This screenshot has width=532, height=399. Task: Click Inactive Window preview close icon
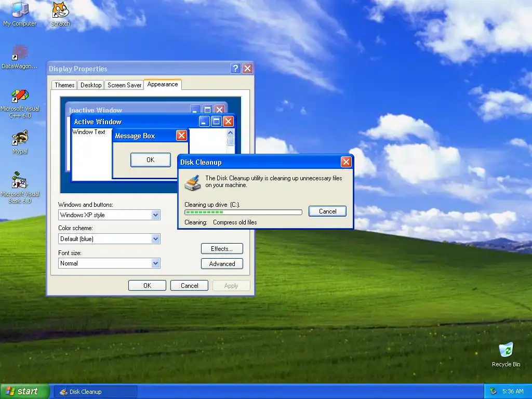click(220, 109)
